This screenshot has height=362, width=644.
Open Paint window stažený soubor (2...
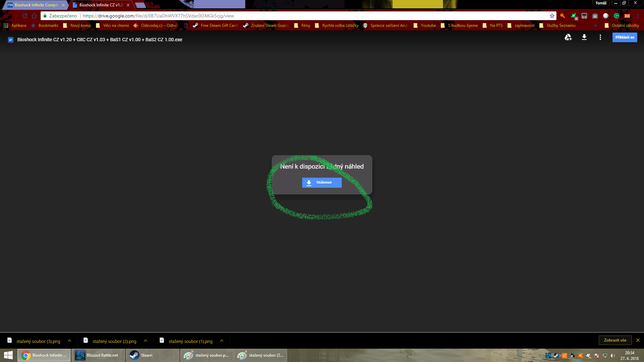261,355
